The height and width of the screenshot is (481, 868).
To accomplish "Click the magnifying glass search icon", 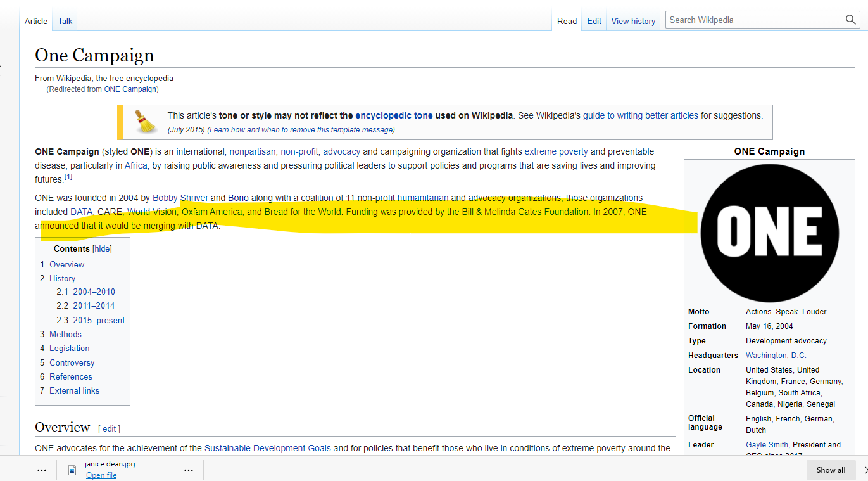I will point(851,20).
